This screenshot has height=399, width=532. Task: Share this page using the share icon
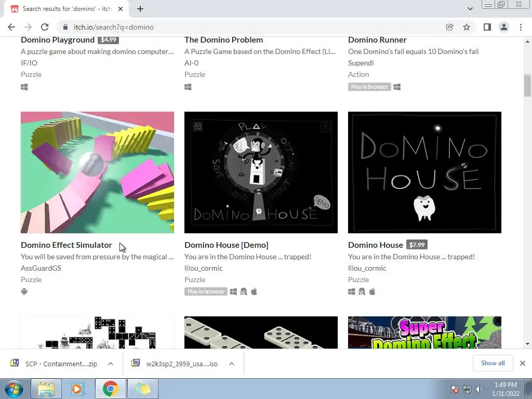click(450, 27)
